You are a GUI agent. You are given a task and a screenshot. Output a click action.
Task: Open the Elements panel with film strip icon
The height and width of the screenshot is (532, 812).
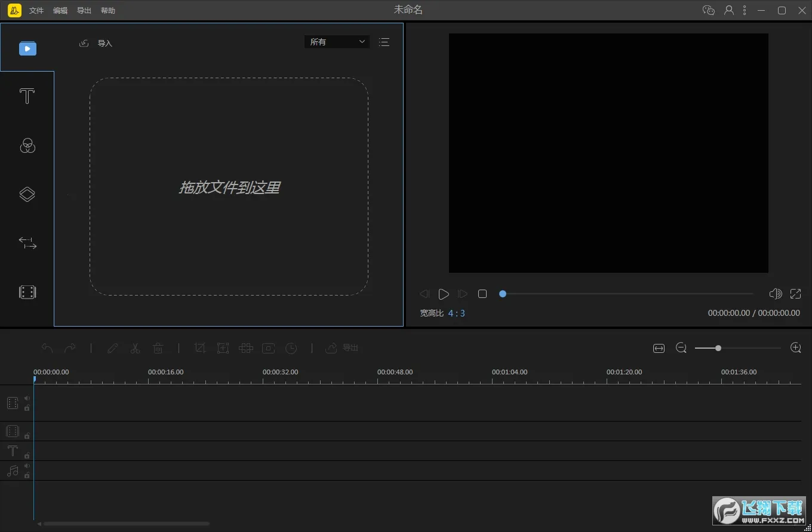[x=27, y=292]
